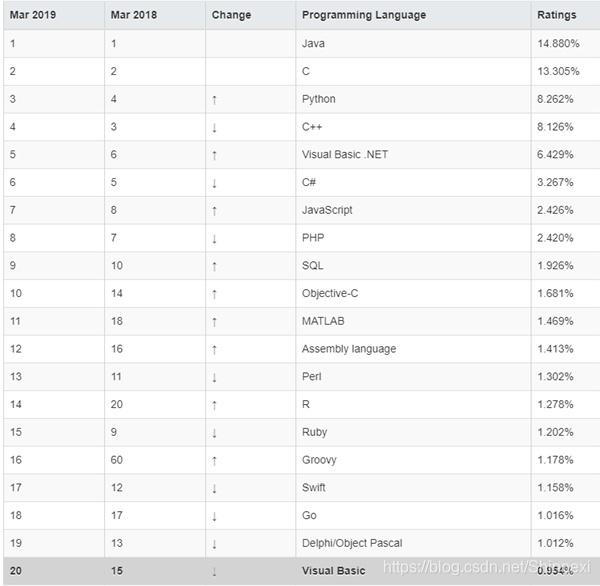The height and width of the screenshot is (586, 600).
Task: Select the JavaScript language name
Action: [x=327, y=210]
